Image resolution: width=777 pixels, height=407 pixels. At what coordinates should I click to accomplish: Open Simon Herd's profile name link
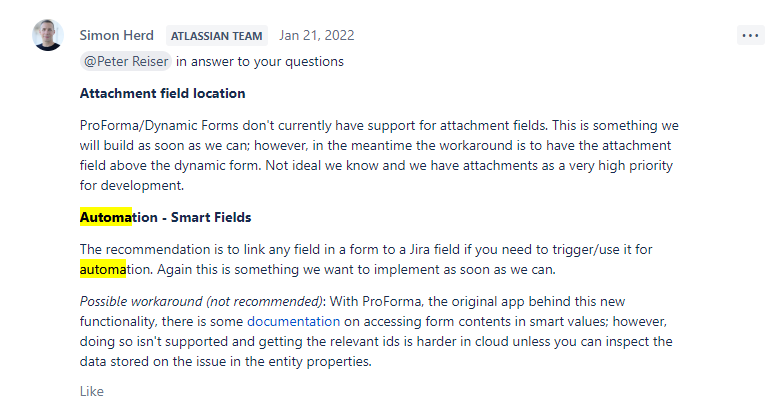116,36
